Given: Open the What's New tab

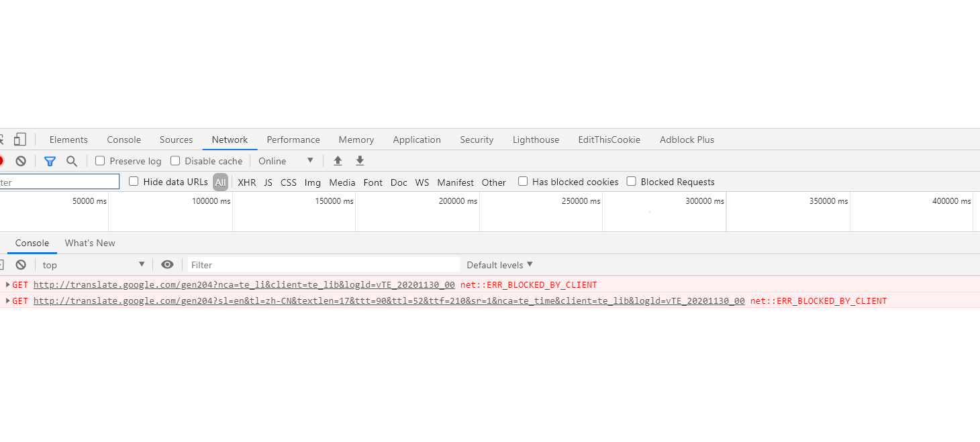Looking at the screenshot, I should pyautogui.click(x=89, y=243).
